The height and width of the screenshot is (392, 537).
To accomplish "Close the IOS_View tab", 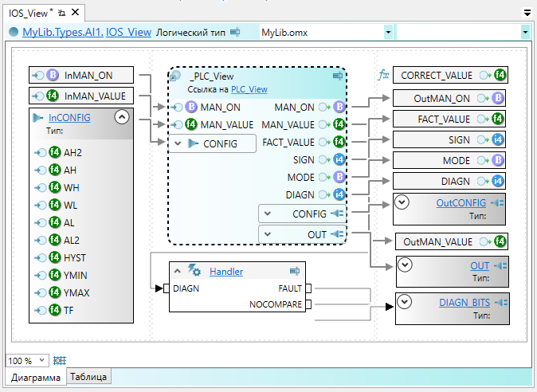I will coord(75,14).
